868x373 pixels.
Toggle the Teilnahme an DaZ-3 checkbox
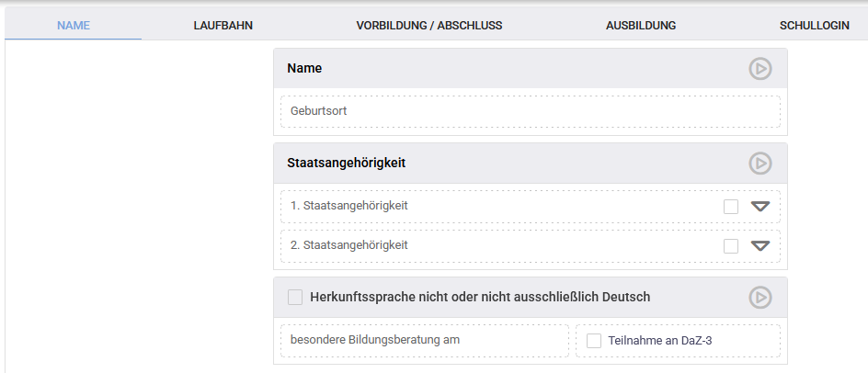click(594, 341)
